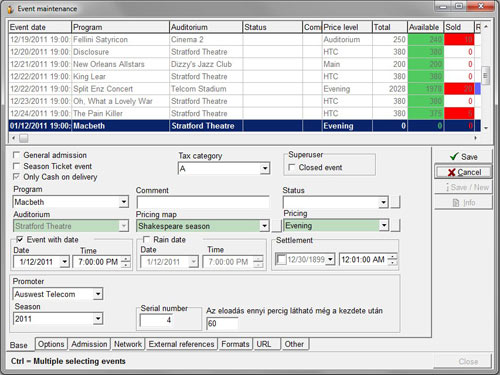Image resolution: width=500 pixels, height=375 pixels.
Task: Select the Split Enz Concert row
Action: pos(245,89)
